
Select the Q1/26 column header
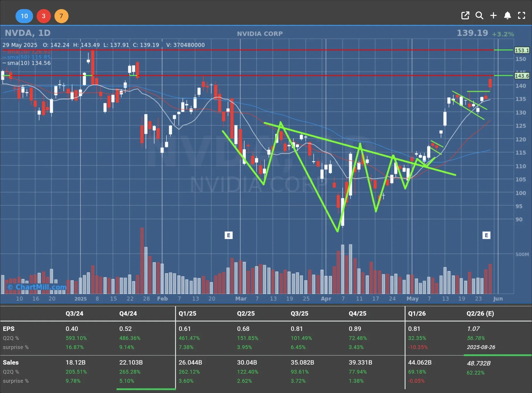tap(417, 313)
